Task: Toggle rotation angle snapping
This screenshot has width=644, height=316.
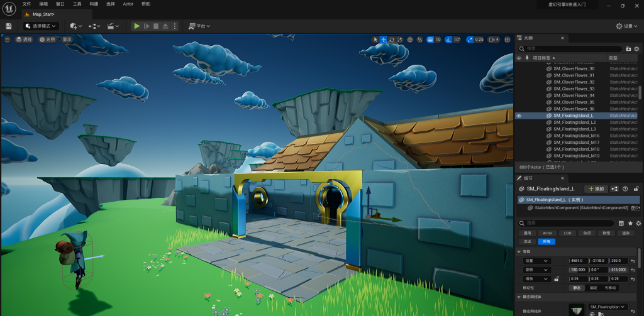Action: pos(448,40)
